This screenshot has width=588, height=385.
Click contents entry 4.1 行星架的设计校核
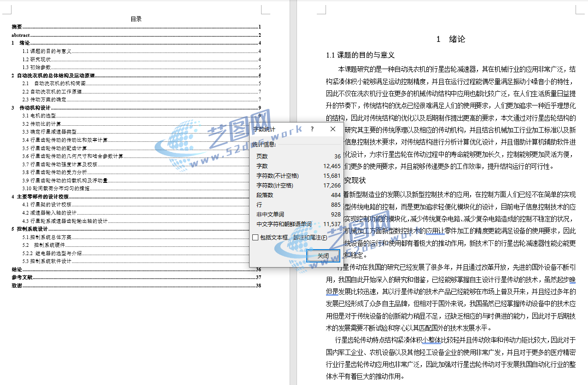135,204
